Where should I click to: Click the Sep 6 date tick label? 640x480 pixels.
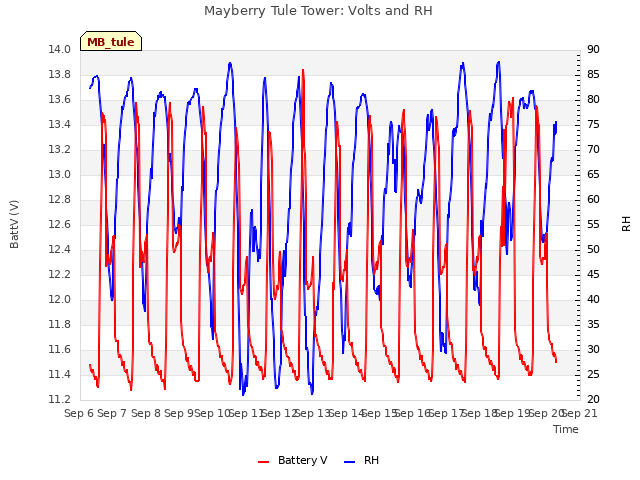tap(79, 413)
